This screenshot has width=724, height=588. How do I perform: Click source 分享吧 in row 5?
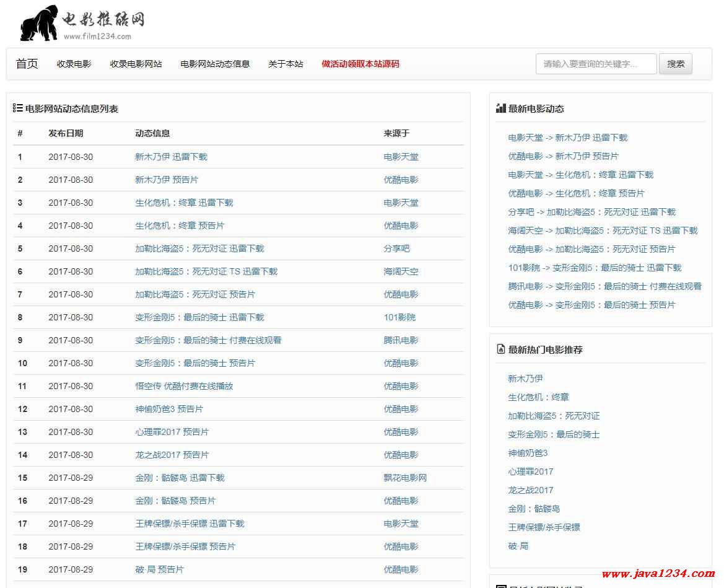(396, 248)
